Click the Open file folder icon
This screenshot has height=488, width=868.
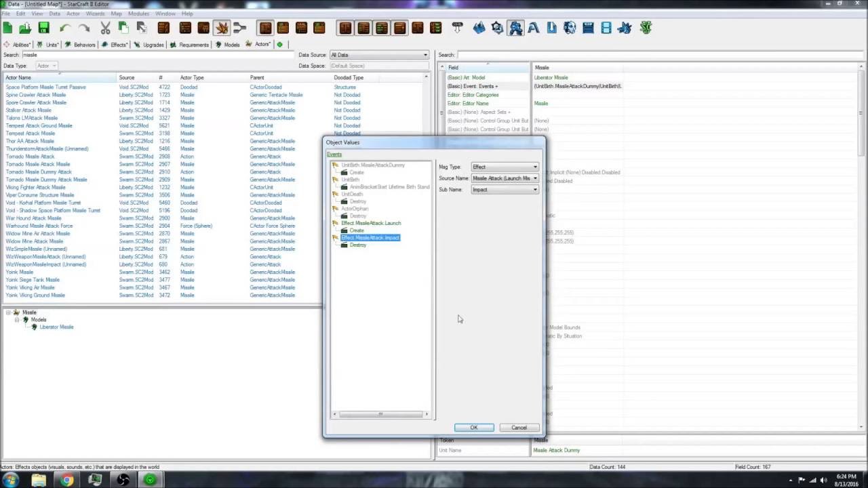(x=25, y=28)
